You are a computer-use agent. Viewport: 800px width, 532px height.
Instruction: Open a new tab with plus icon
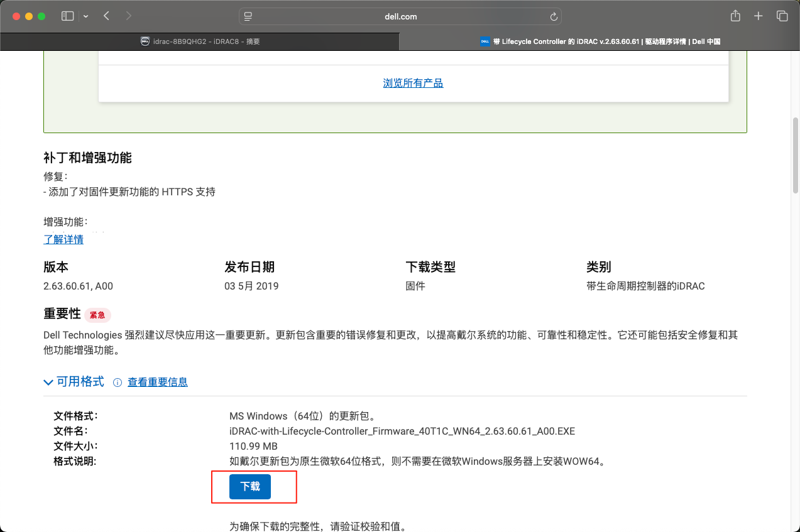pos(759,16)
